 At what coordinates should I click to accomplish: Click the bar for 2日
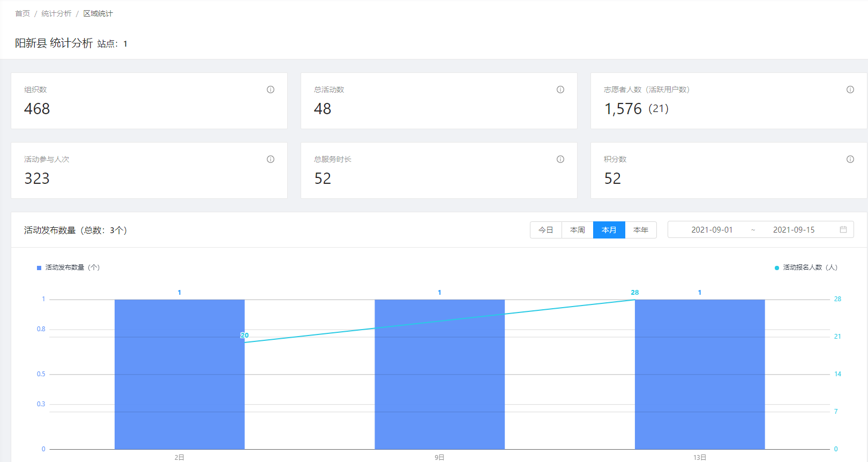(x=179, y=374)
